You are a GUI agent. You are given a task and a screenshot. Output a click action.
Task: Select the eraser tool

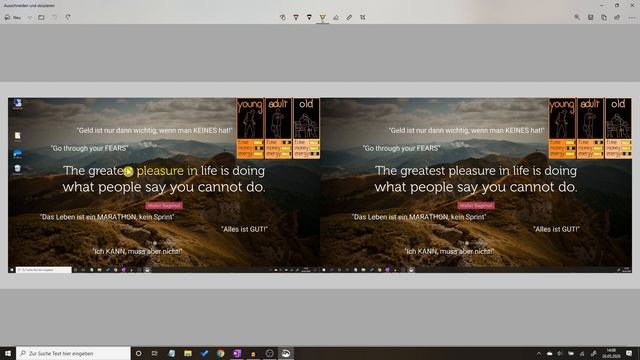pos(336,18)
